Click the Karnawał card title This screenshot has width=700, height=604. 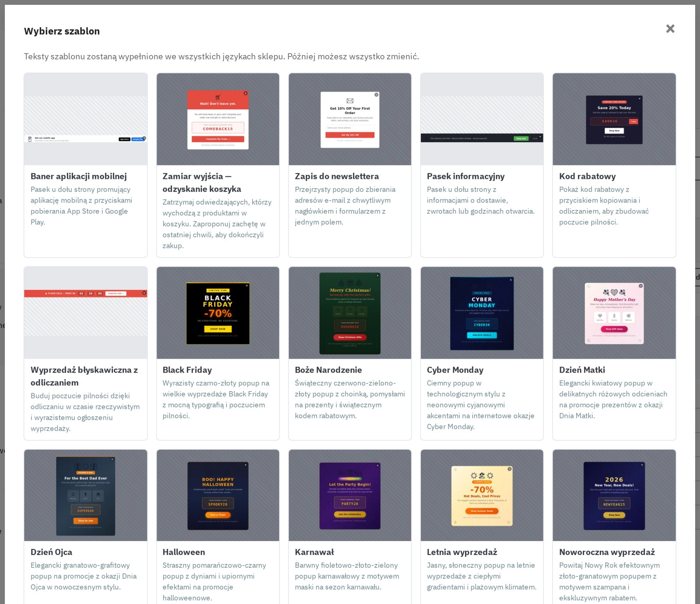tap(315, 552)
